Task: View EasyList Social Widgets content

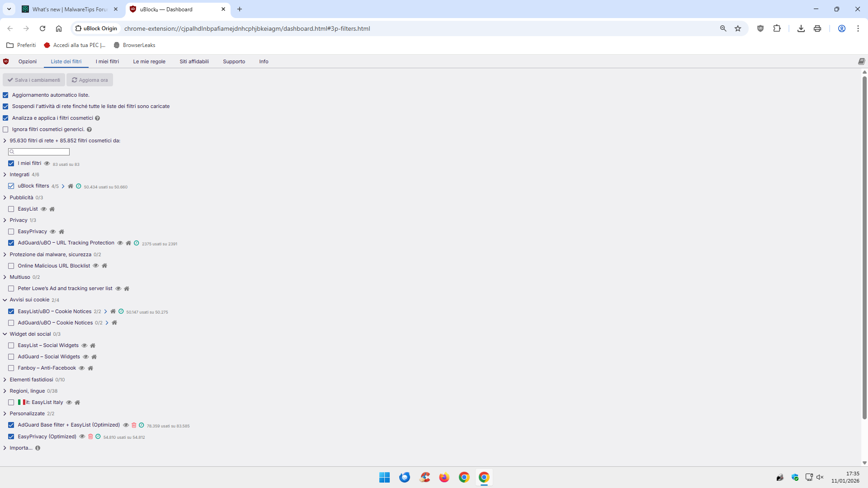Action: pos(85,346)
